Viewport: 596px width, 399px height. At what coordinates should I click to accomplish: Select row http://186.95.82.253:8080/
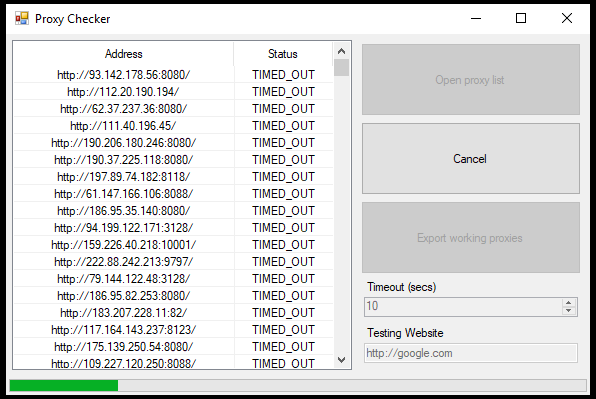173,296
